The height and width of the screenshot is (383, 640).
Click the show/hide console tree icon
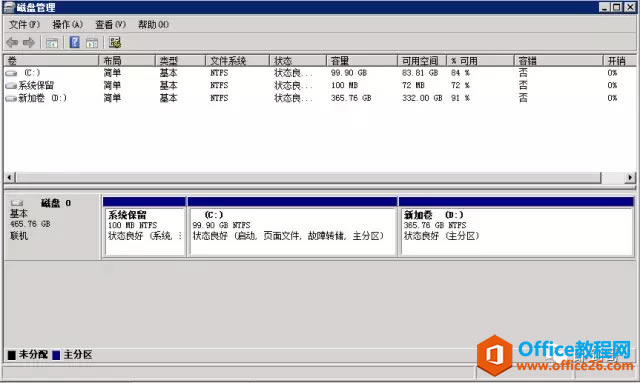pyautogui.click(x=52, y=42)
